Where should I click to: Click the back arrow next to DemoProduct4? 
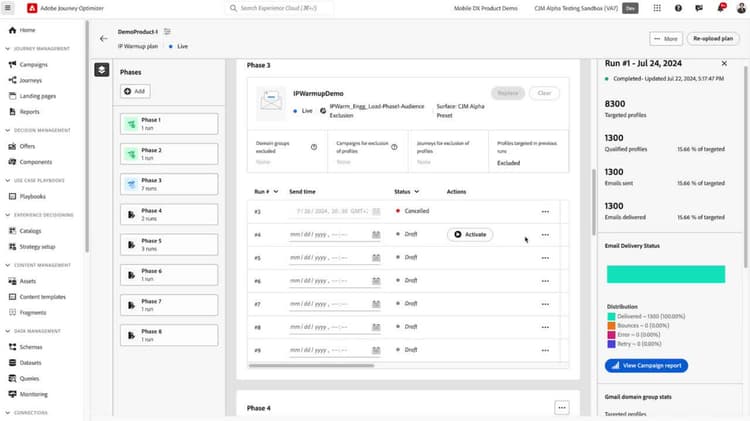[103, 38]
